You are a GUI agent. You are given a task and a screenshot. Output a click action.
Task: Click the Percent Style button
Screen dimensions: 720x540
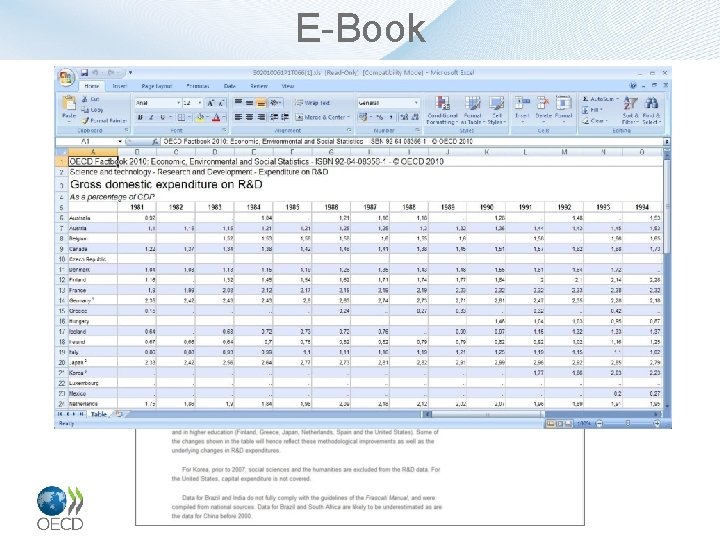tap(379, 118)
